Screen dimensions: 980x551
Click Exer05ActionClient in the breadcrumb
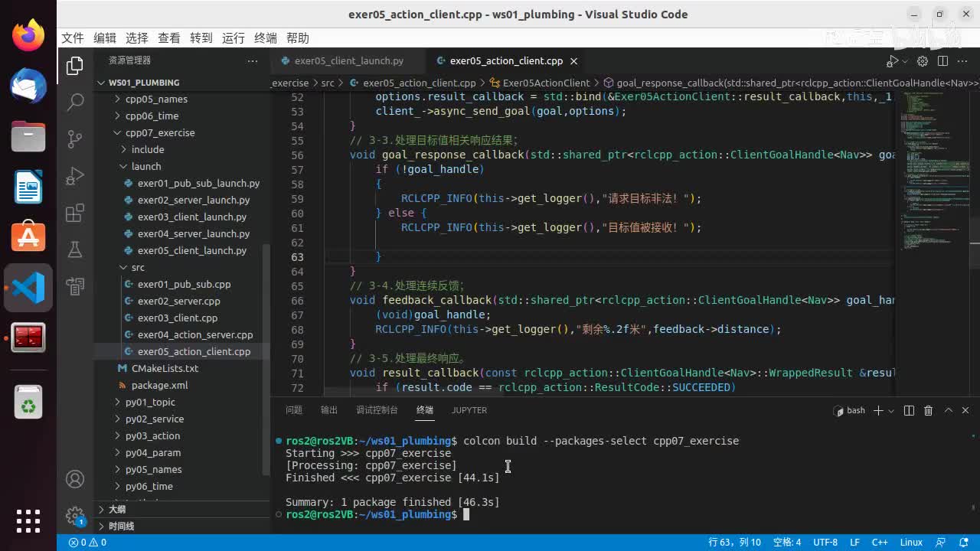coord(546,83)
